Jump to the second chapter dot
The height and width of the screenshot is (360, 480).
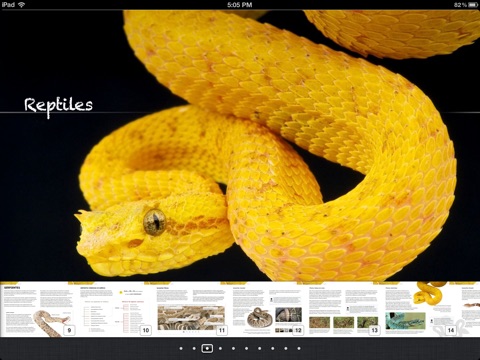tap(194, 348)
